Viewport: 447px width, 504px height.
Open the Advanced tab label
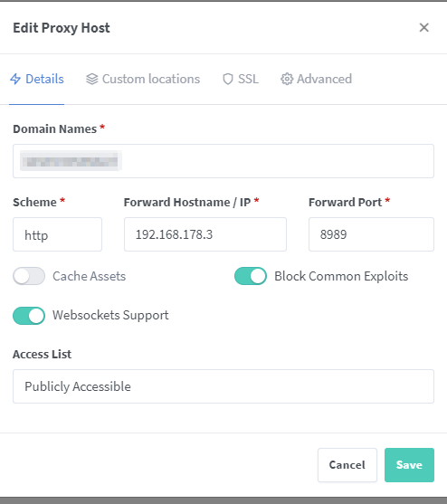tap(324, 79)
